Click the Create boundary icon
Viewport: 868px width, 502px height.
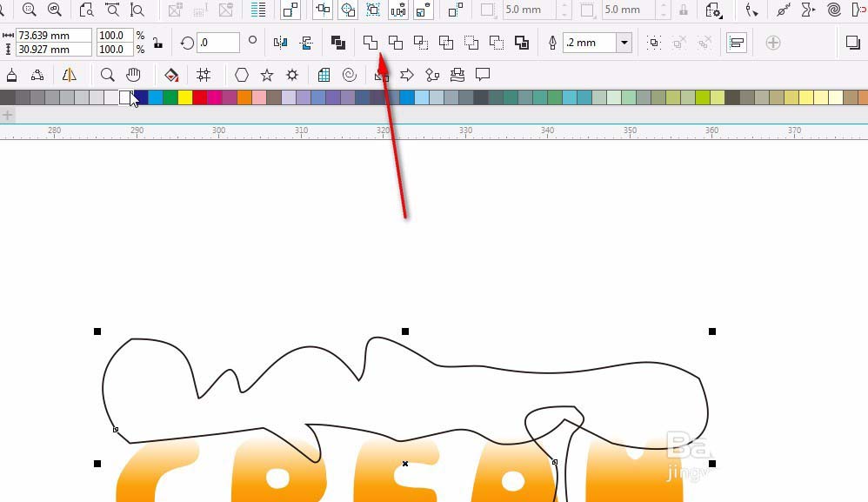(522, 43)
